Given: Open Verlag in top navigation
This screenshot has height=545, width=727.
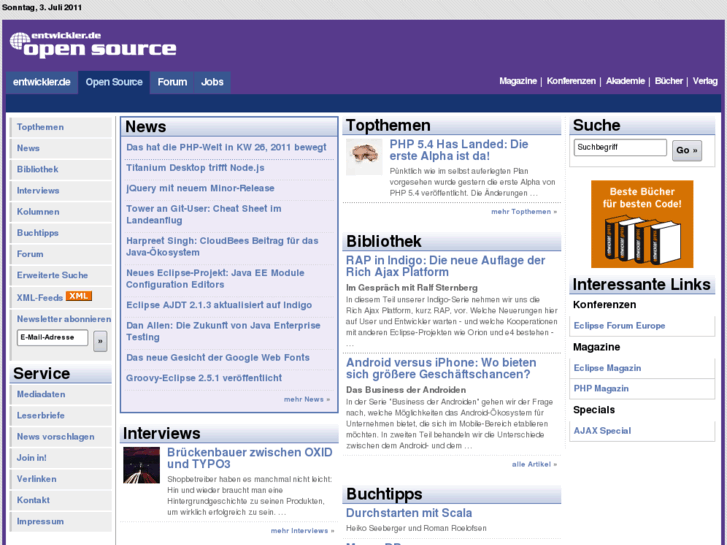Looking at the screenshot, I should click(705, 81).
